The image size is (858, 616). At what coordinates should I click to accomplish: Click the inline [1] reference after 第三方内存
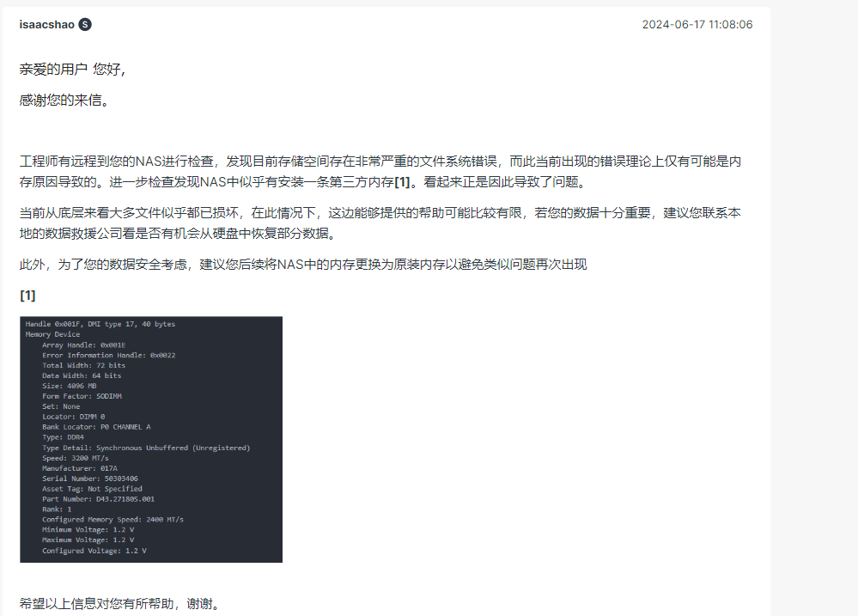[401, 182]
